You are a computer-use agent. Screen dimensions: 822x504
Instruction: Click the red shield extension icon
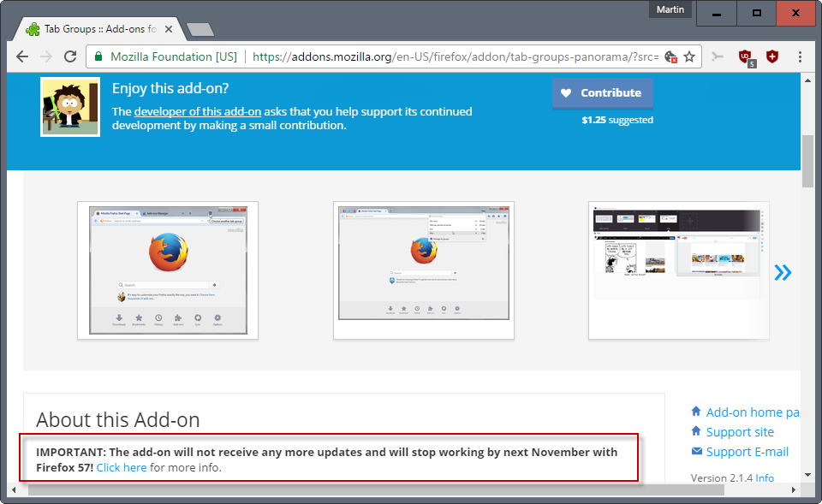coord(772,56)
